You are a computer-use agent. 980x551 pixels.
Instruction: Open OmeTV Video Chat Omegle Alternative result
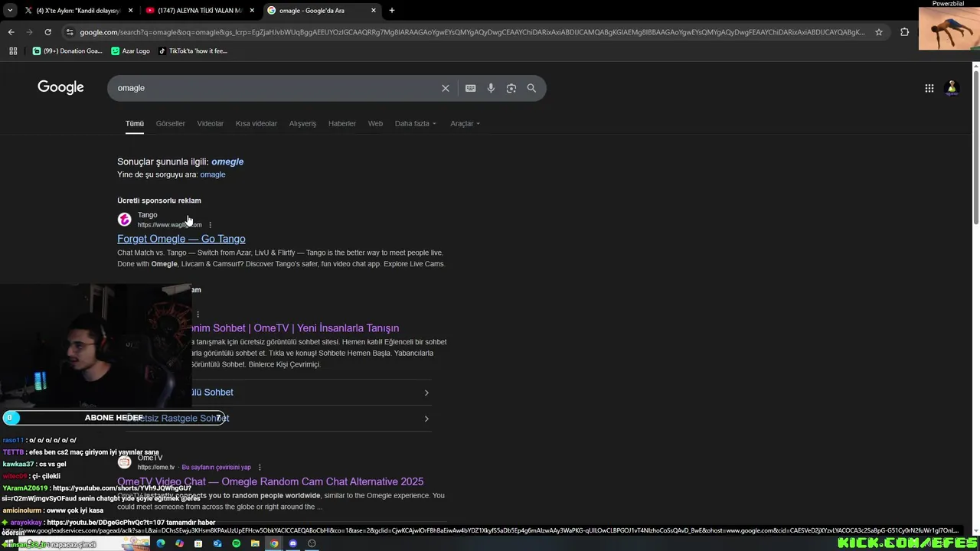[x=270, y=481]
